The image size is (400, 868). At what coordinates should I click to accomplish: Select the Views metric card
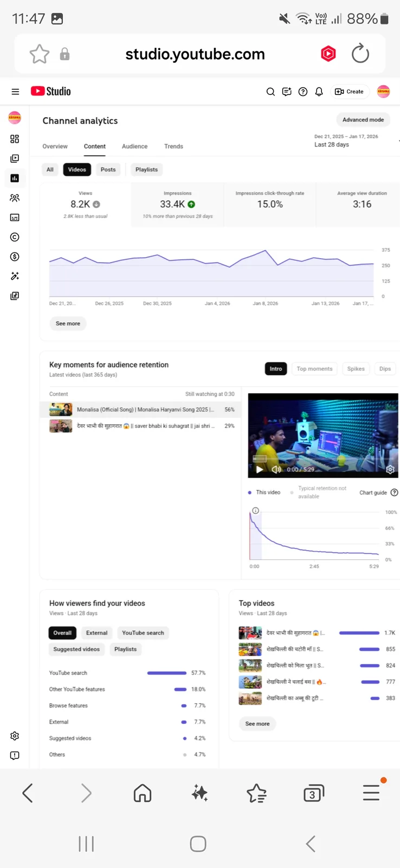coord(86,205)
